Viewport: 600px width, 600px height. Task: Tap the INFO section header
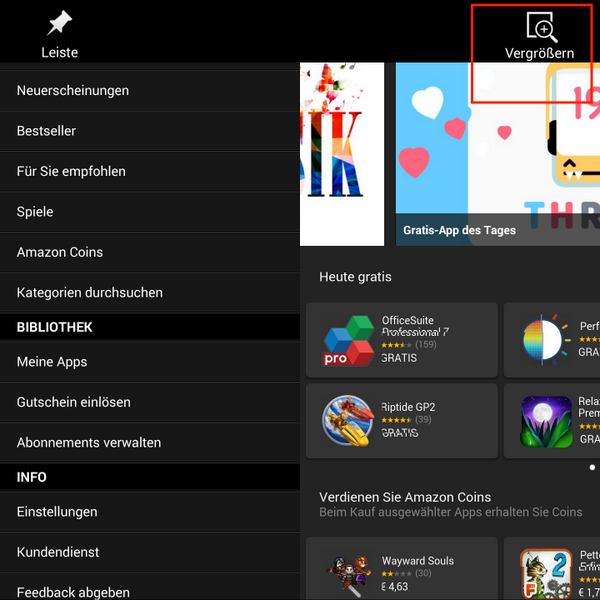pyautogui.click(x=150, y=477)
